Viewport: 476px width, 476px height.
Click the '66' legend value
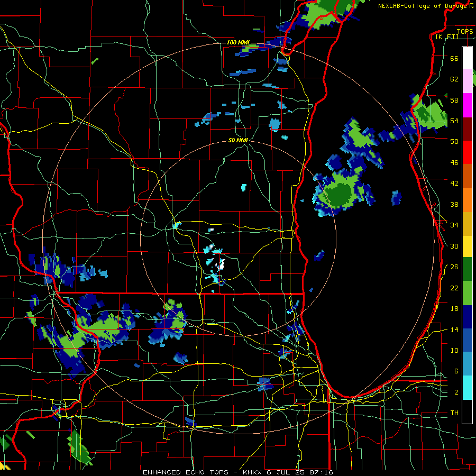(454, 58)
